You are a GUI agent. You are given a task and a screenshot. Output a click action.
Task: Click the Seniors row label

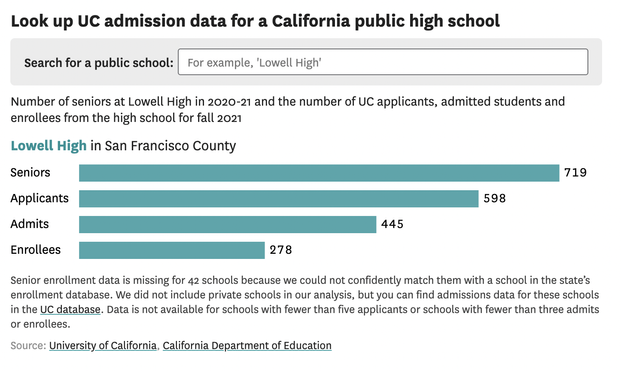pyautogui.click(x=30, y=173)
